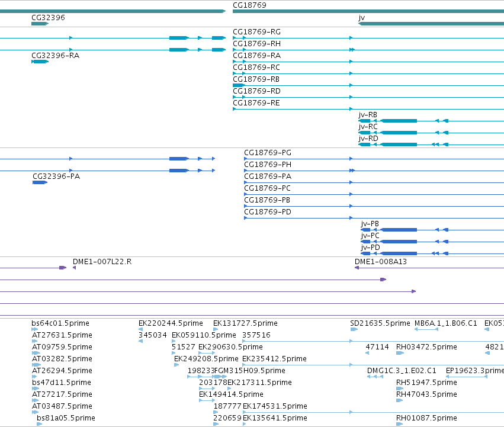Select transcript CG18769-RH label
Viewport: 504px width, 427px height.
tap(256, 44)
